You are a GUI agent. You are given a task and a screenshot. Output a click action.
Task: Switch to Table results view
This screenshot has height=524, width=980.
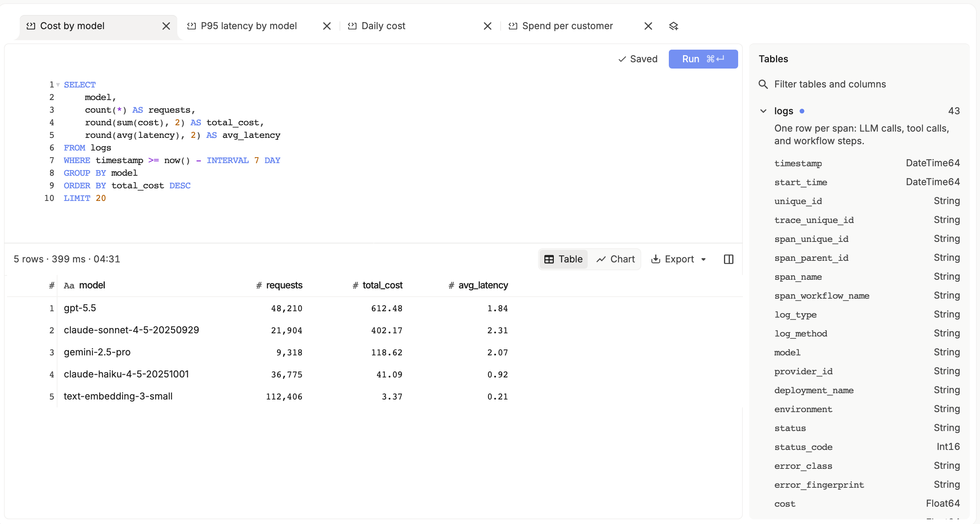[563, 259]
